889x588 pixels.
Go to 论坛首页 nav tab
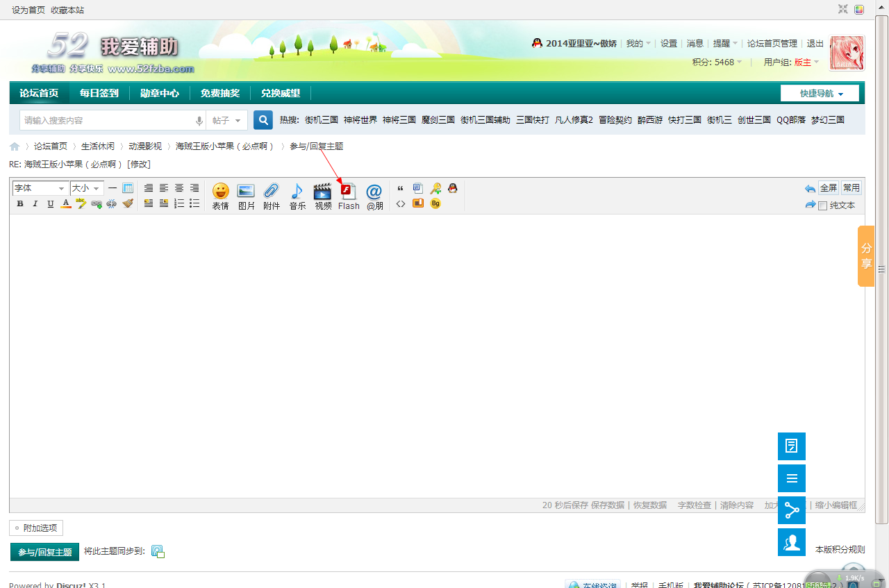[x=39, y=93]
